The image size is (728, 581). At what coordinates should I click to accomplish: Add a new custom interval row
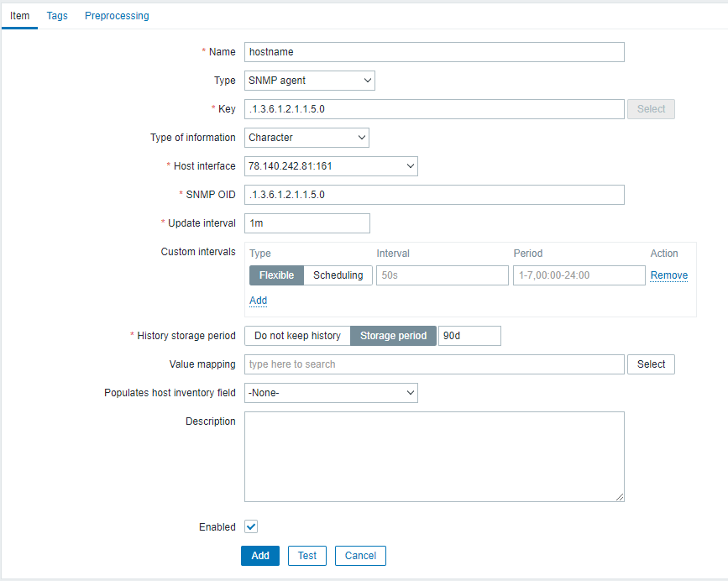[x=258, y=300]
